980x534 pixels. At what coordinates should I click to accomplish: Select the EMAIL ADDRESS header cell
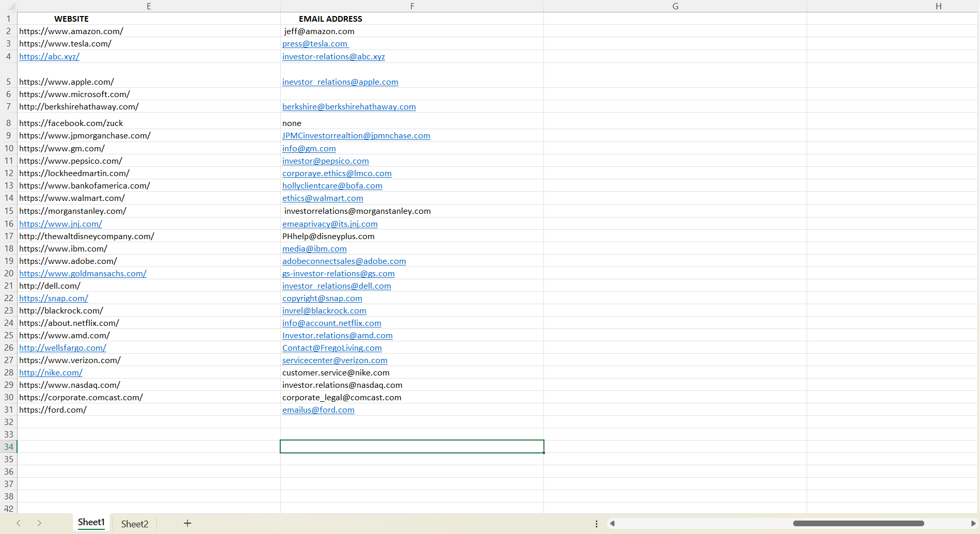(x=412, y=19)
